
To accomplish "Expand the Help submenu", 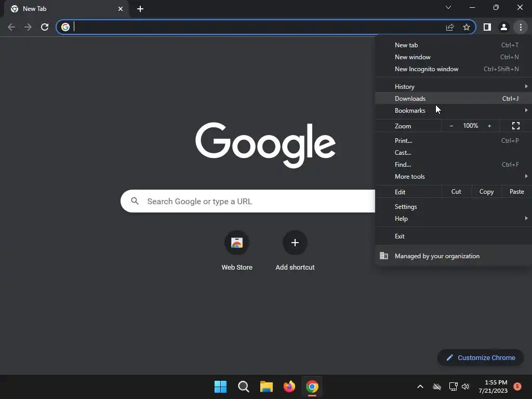I will (453, 219).
